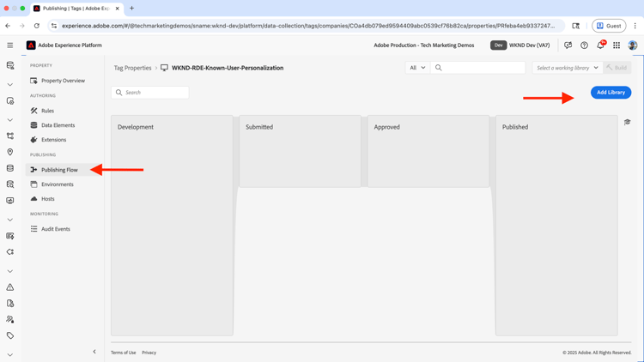Image resolution: width=644 pixels, height=362 pixels.
Task: Click the Development column
Action: pos(172,226)
